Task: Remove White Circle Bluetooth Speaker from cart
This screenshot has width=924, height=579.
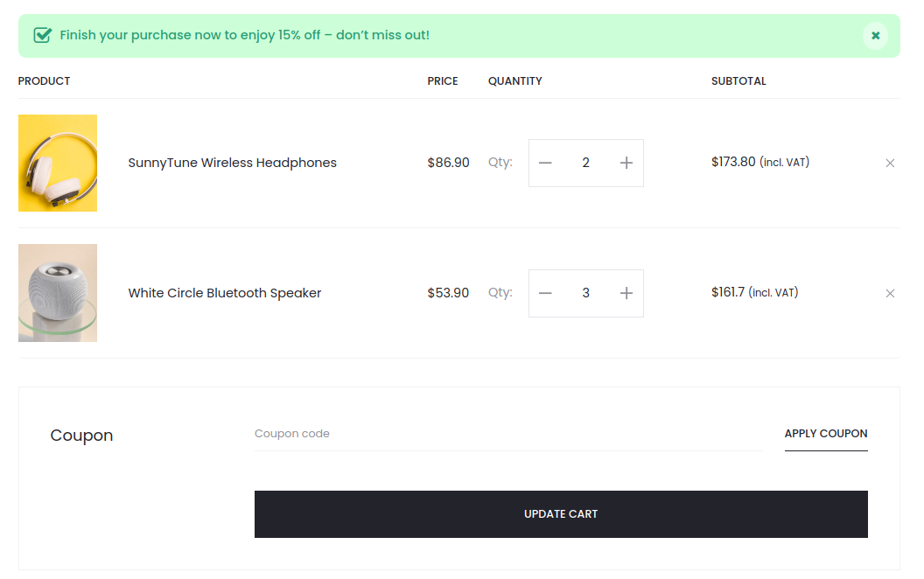Action: coord(890,293)
